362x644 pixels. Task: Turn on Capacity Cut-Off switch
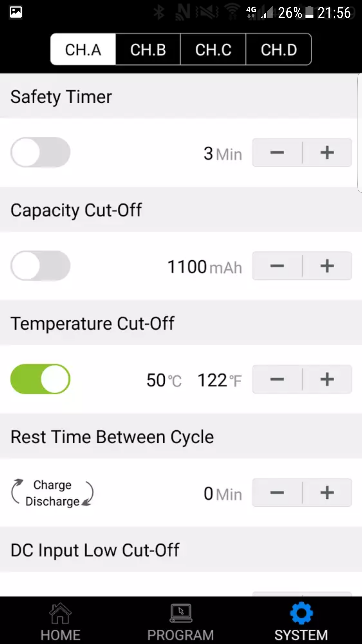point(40,266)
